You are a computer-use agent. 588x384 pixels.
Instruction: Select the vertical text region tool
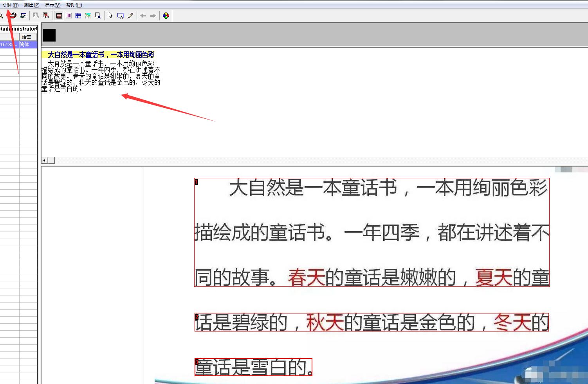coord(69,15)
